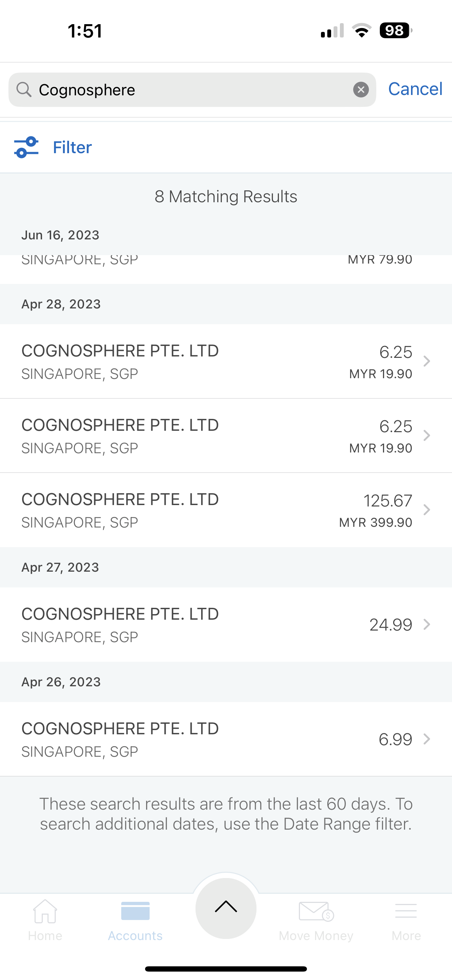Screen dimensions: 452x980
Task: Tap the search magnifier icon
Action: pyautogui.click(x=24, y=90)
